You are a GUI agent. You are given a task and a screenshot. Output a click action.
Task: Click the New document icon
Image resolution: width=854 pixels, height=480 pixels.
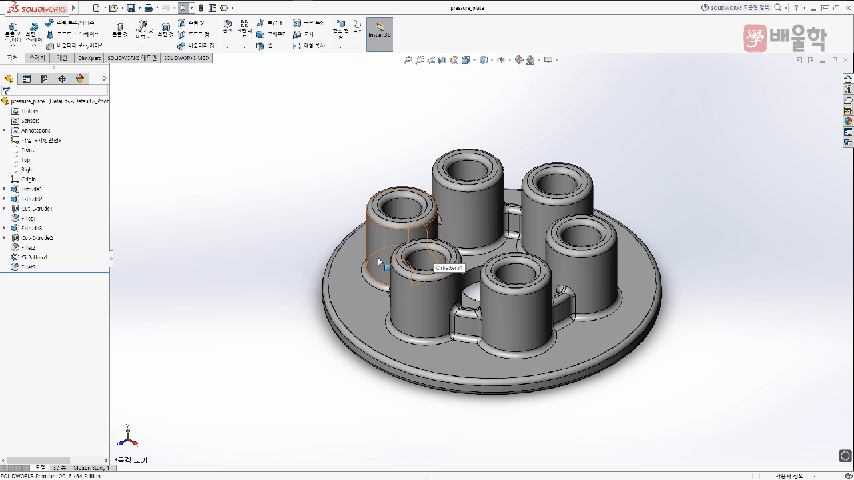point(96,8)
